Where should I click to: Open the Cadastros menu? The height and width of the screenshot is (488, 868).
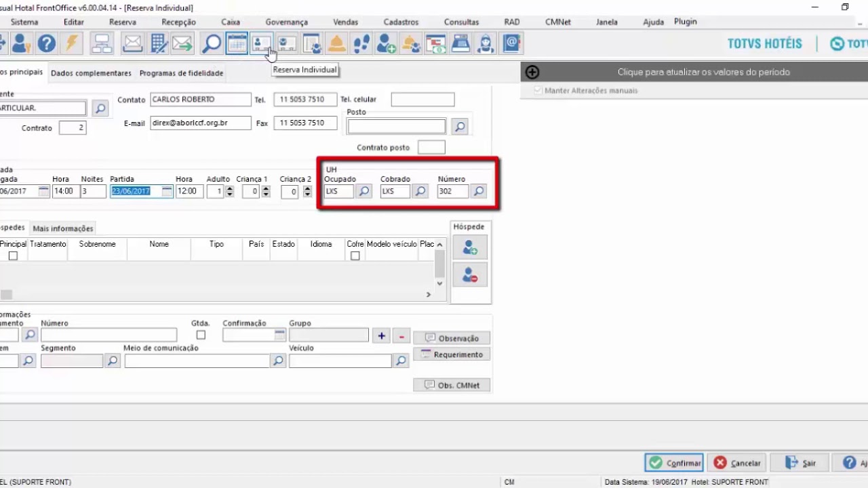point(401,22)
